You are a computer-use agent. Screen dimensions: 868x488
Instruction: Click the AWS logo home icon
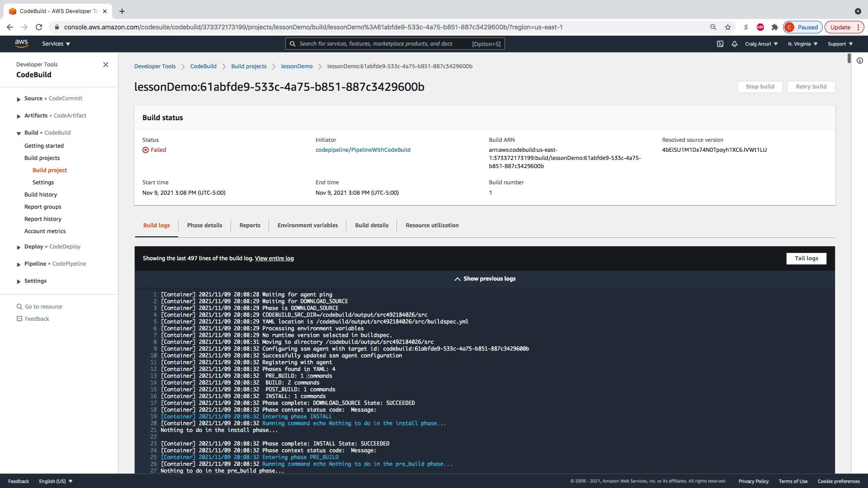(21, 44)
